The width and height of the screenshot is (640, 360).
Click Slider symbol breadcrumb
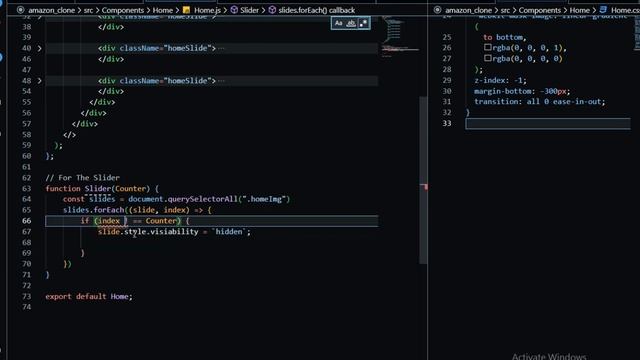click(249, 10)
